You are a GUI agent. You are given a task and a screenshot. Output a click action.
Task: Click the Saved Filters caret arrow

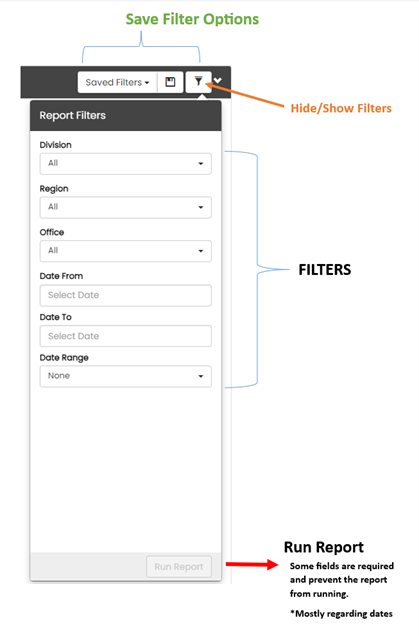click(147, 83)
